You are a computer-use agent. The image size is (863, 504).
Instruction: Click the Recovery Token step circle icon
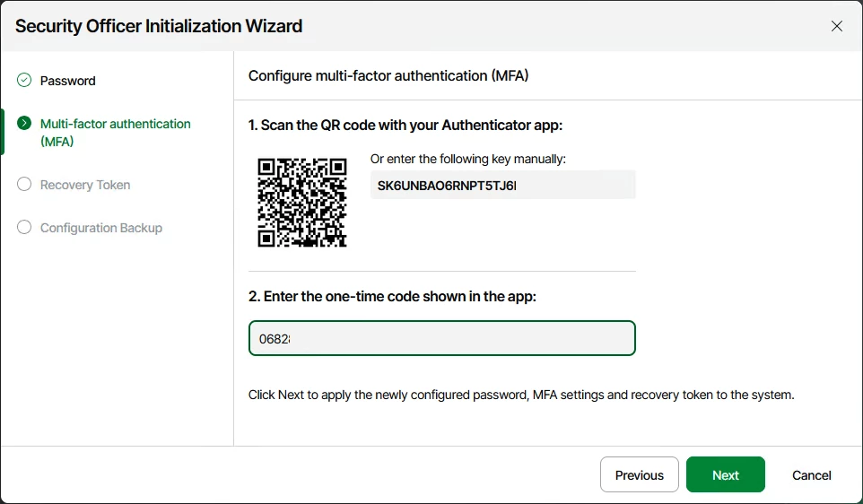click(24, 185)
